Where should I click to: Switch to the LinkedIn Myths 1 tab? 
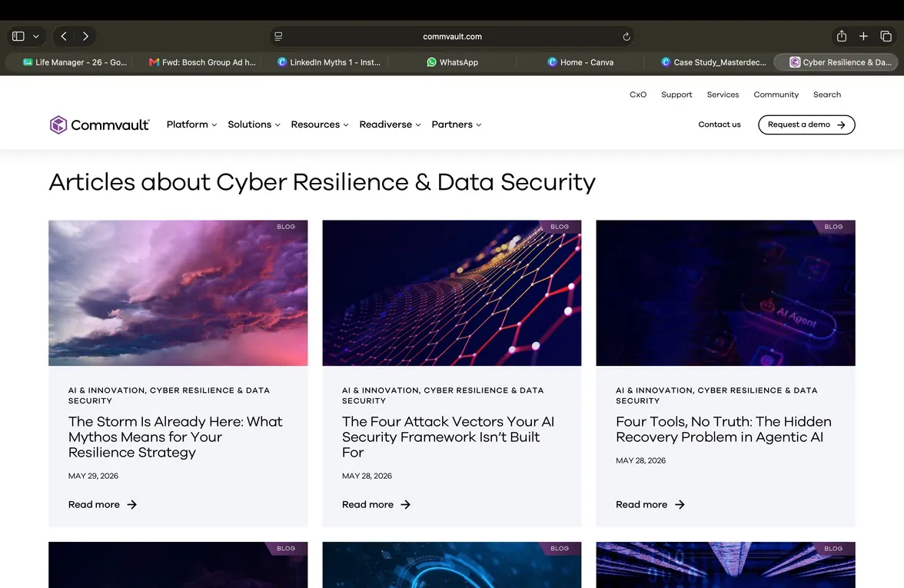329,62
